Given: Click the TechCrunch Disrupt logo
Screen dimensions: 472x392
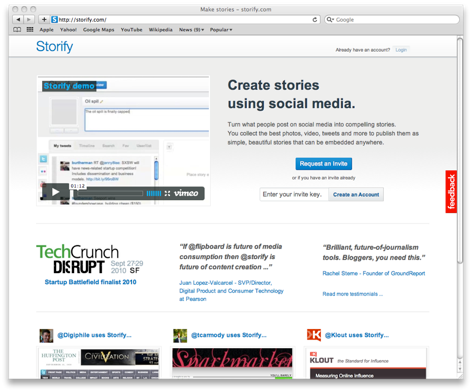Looking at the screenshot, I should pyautogui.click(x=89, y=259).
